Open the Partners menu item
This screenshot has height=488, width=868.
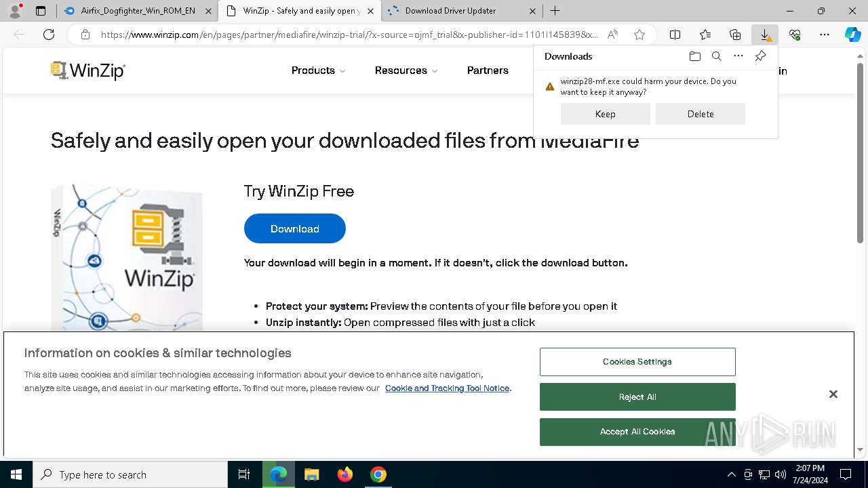(488, 70)
